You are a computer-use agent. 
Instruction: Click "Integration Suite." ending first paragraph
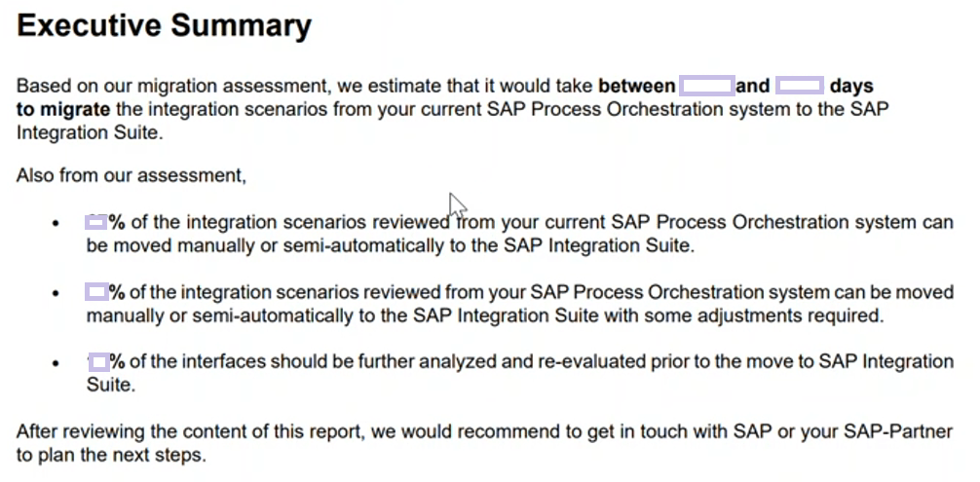pos(90,133)
